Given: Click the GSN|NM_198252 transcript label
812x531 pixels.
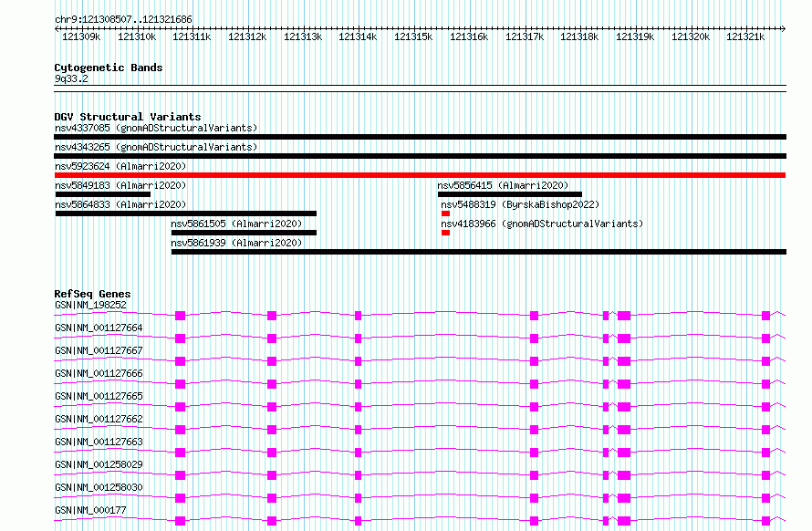Looking at the screenshot, I should pyautogui.click(x=90, y=305).
